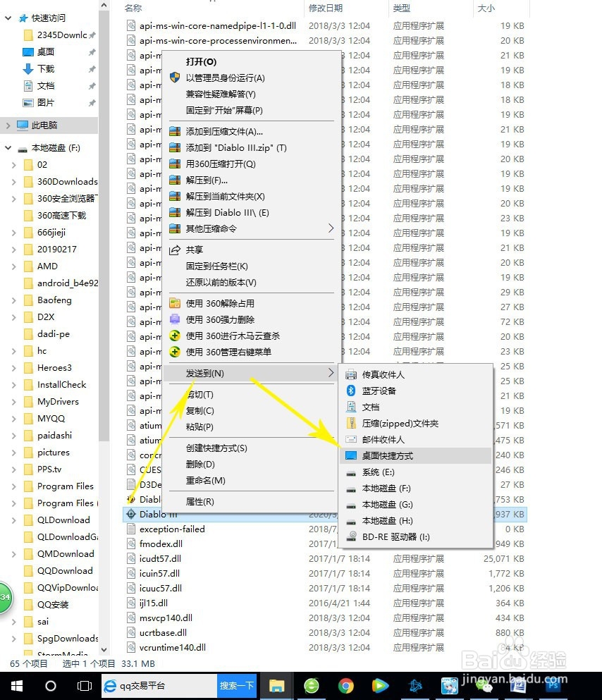
Task: Choose Desktop shortcut (桌面快捷方式)
Action: tap(416, 456)
